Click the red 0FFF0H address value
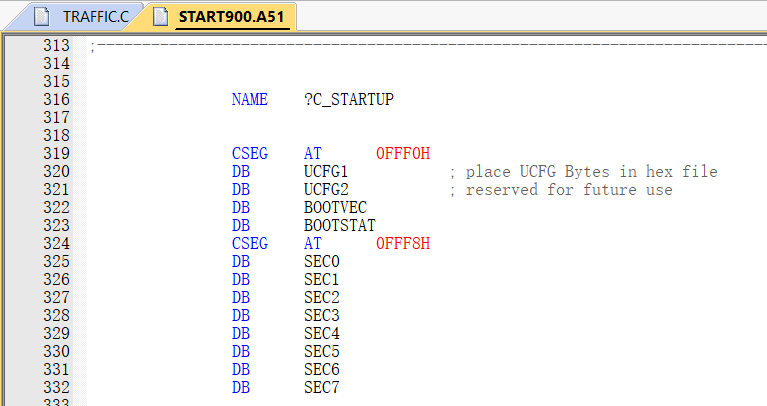The height and width of the screenshot is (406, 767). tap(403, 154)
